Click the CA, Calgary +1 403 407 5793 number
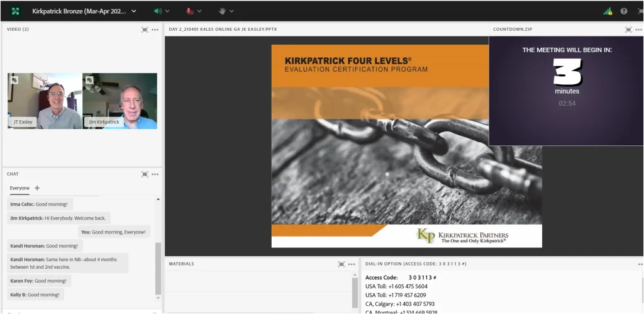 [x=400, y=304]
